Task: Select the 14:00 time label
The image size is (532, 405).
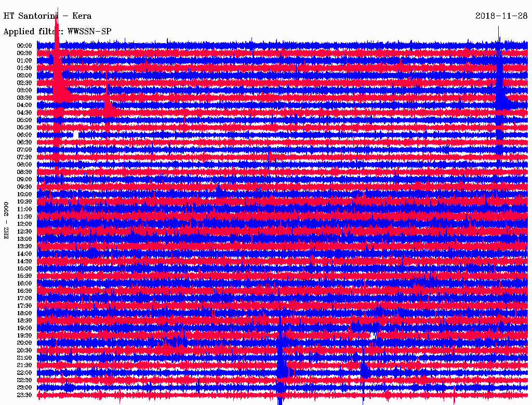Action: tap(24, 254)
